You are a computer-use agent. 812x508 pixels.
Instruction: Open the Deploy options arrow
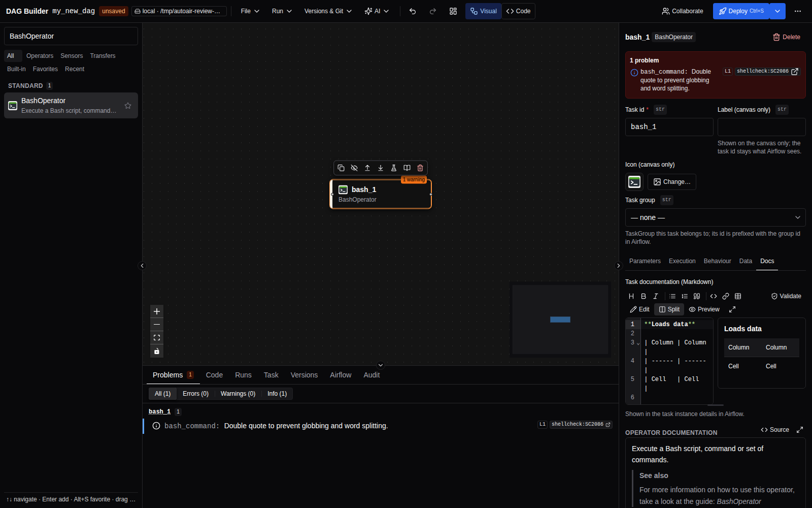pyautogui.click(x=777, y=11)
